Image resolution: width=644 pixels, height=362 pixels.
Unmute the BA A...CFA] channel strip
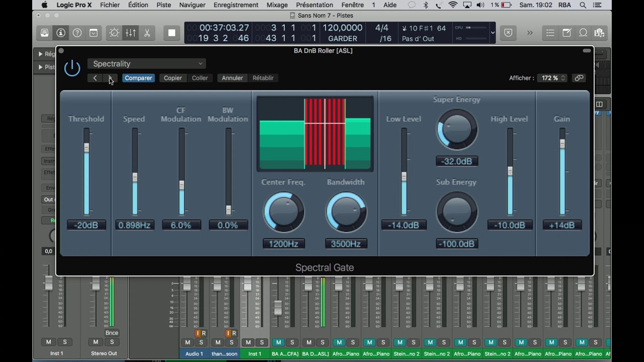tap(278, 342)
